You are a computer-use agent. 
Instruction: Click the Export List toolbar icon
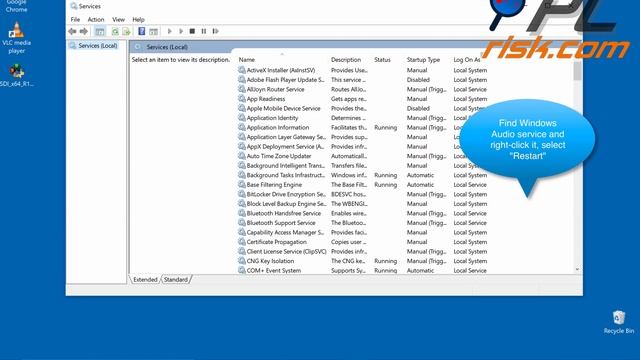click(x=126, y=31)
